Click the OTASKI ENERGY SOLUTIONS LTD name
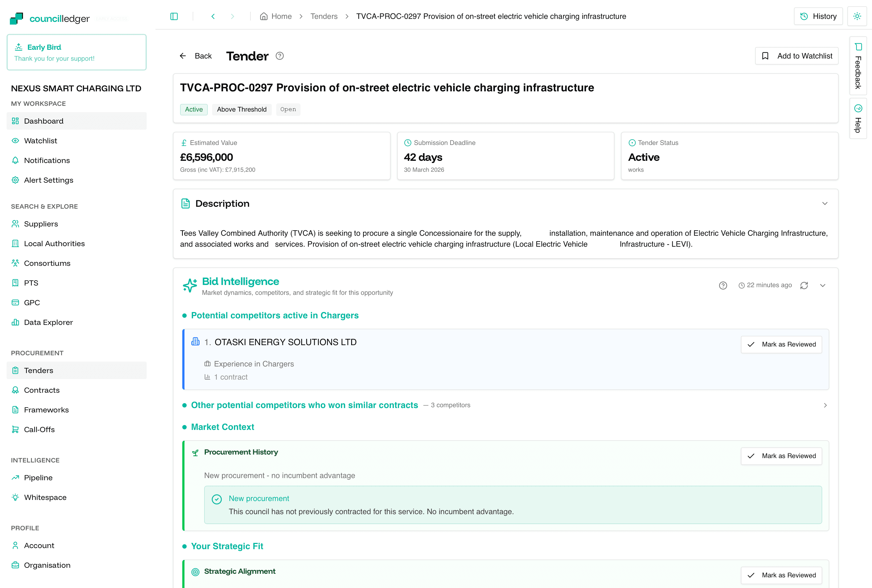Screen dimensions: 872x588 [285, 342]
